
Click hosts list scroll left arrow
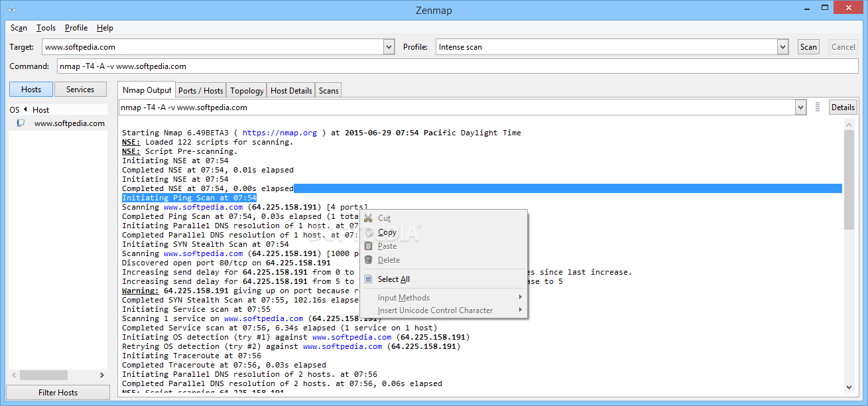[13, 375]
